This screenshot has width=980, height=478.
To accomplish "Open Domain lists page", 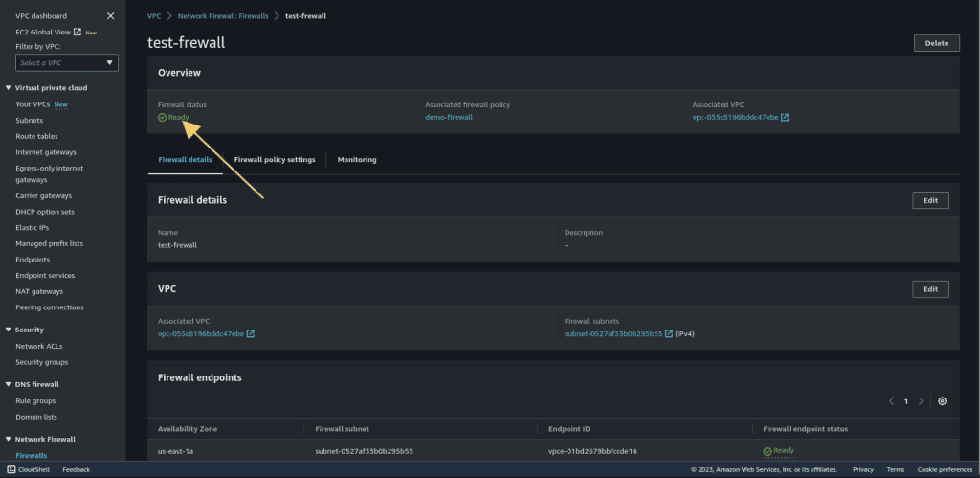I will coord(36,417).
